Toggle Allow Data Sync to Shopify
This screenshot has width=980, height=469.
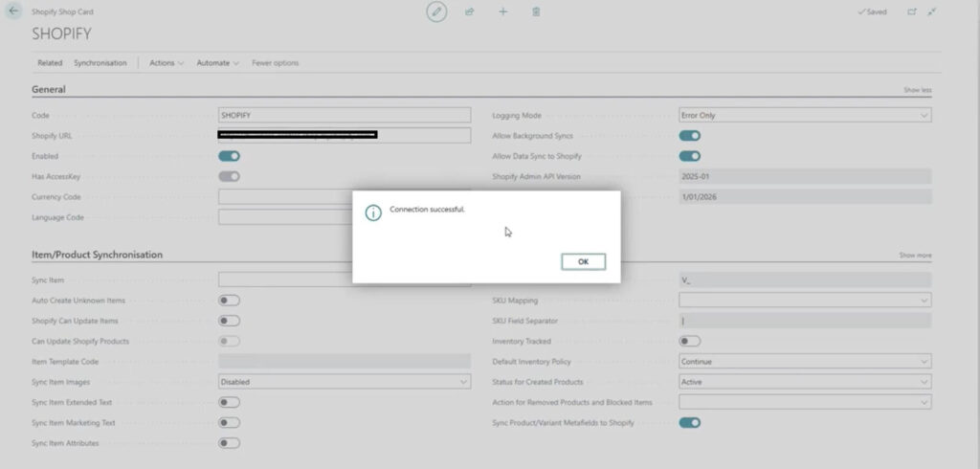tap(689, 156)
